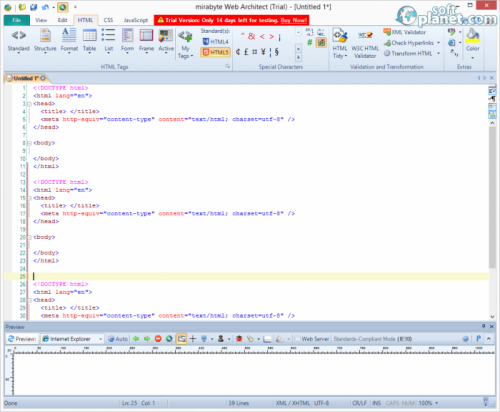Stop preview loading

point(158,339)
